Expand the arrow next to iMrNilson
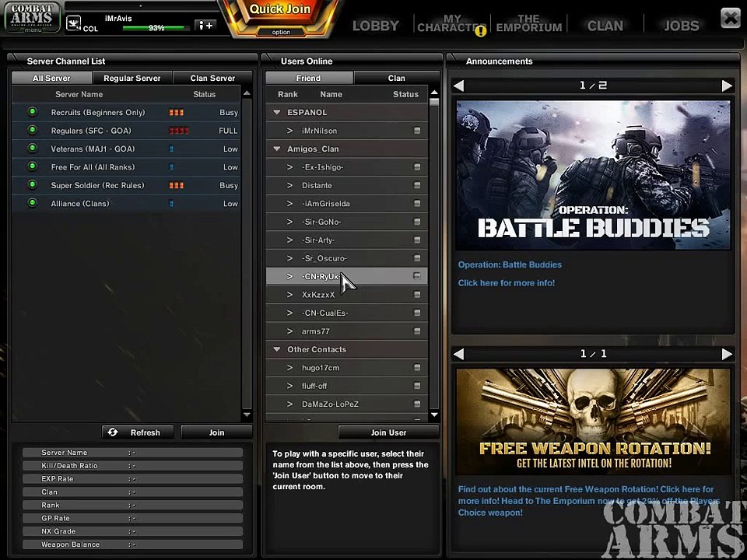The width and height of the screenshot is (747, 560). coord(289,131)
